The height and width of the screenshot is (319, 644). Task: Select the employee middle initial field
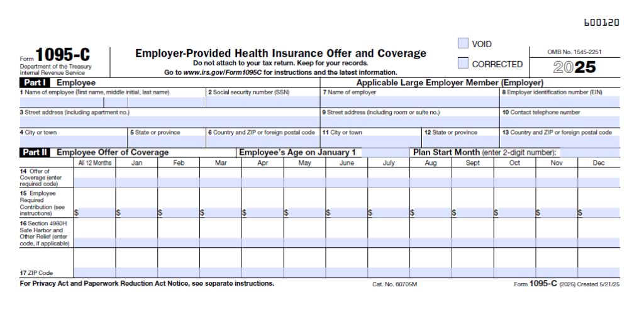point(116,102)
